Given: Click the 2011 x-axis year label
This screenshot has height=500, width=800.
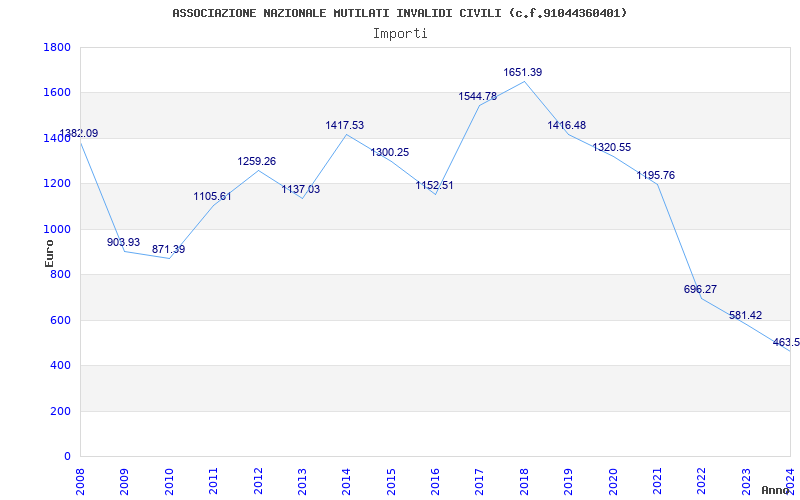Looking at the screenshot, I should (x=213, y=481).
